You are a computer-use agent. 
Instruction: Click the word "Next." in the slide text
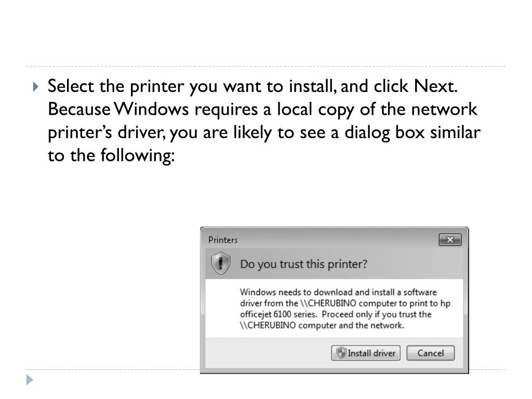pyautogui.click(x=436, y=86)
